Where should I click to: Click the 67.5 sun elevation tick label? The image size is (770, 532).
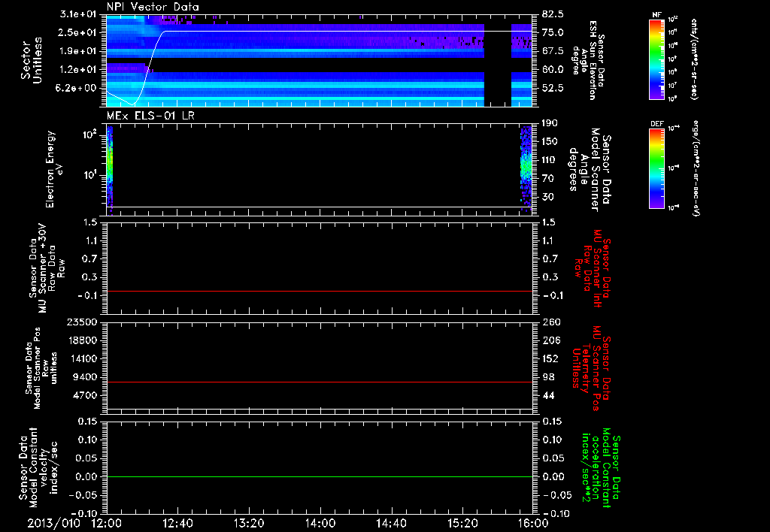coord(553,51)
